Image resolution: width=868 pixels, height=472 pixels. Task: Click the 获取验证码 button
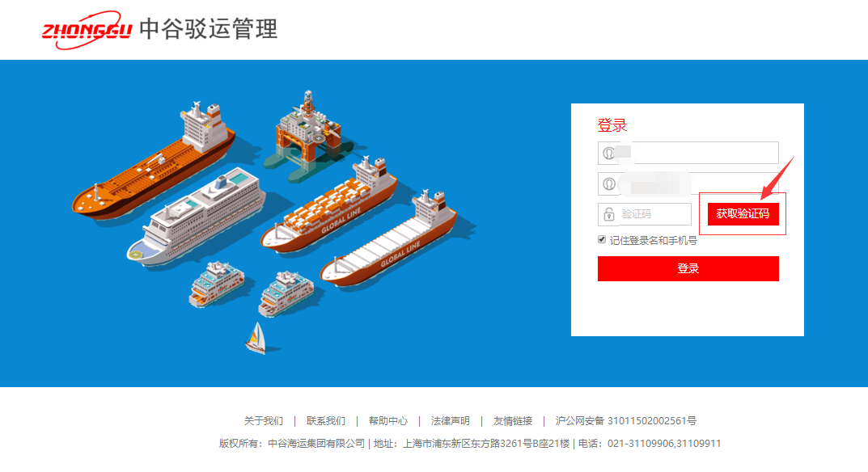point(743,213)
